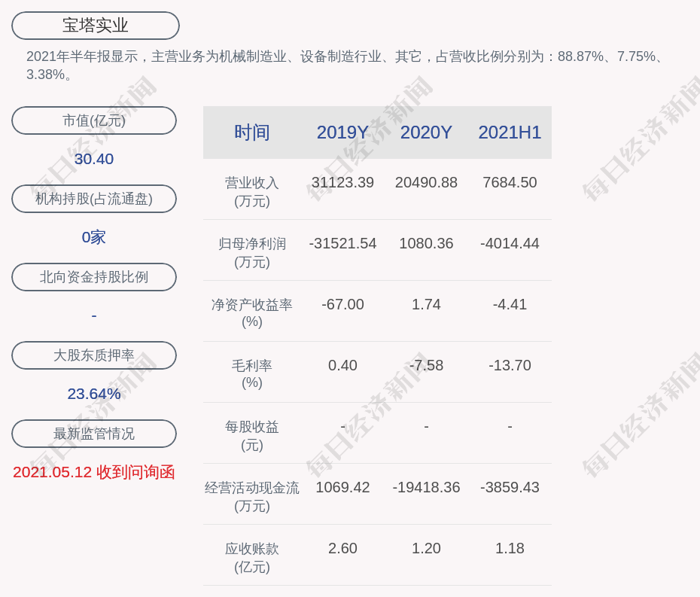Click ROE value -4.41
Screen dimensions: 700x597
click(510, 305)
